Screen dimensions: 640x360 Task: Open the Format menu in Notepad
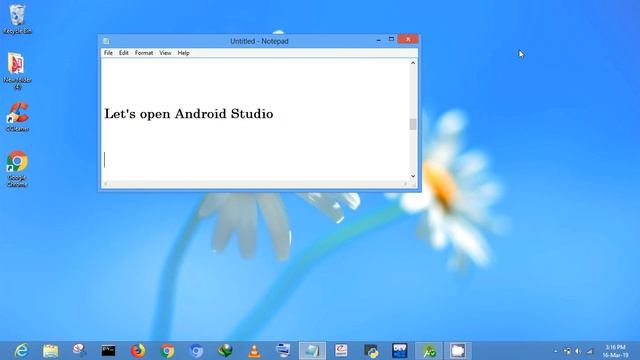pos(144,53)
